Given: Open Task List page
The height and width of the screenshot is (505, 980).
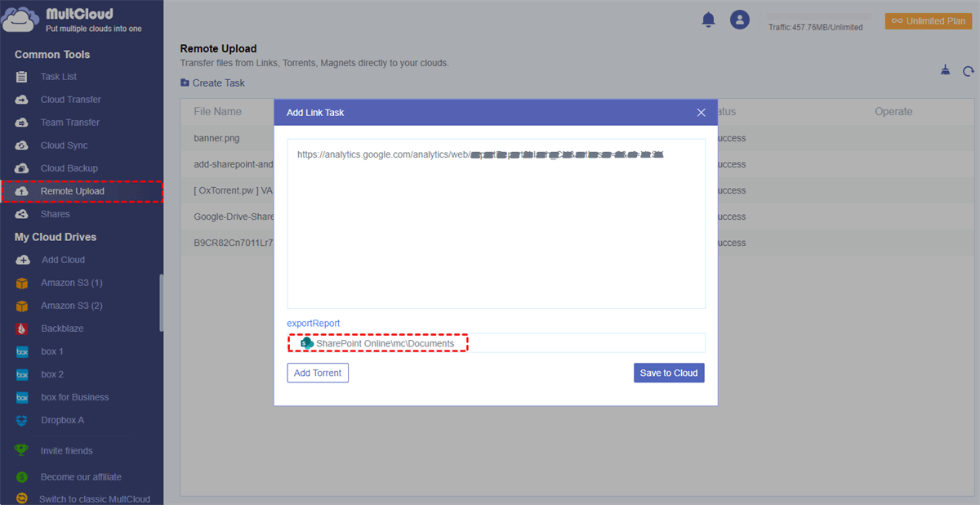Looking at the screenshot, I should click(59, 77).
